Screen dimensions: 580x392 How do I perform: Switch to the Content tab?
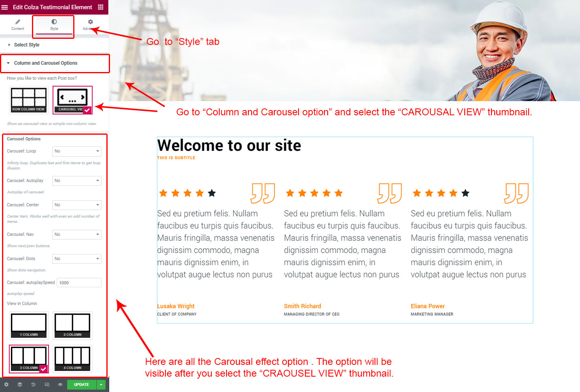(x=18, y=25)
